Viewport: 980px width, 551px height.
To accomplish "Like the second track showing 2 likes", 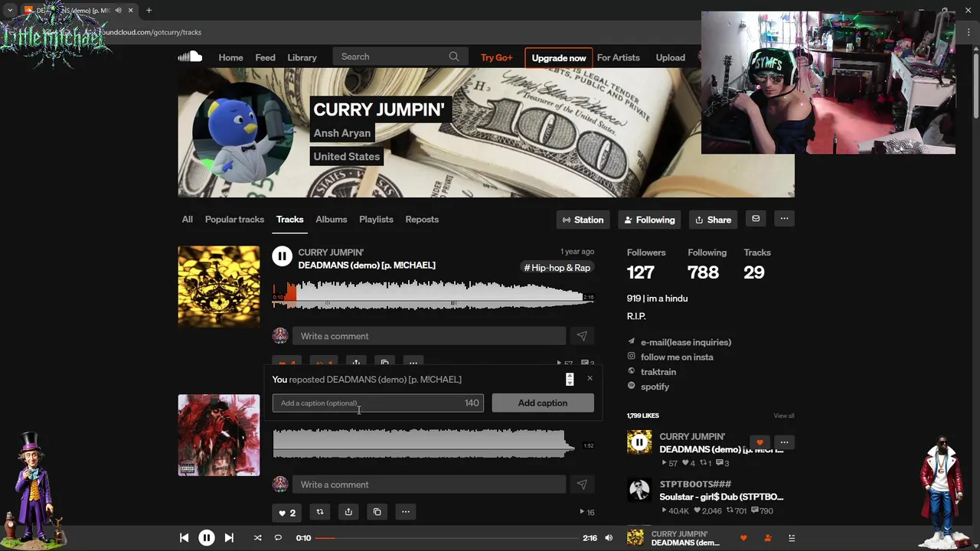I will pos(286,512).
